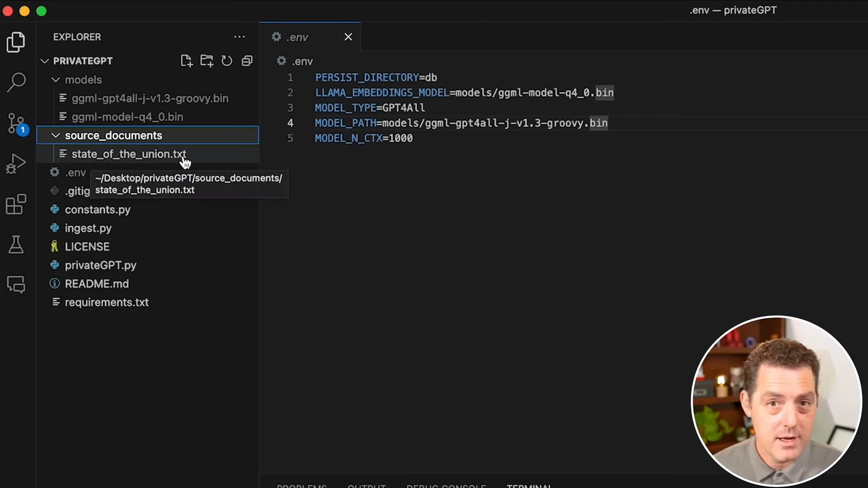
Task: Click PERSIST_DIRECTORY=db on line 1
Action: tap(376, 78)
